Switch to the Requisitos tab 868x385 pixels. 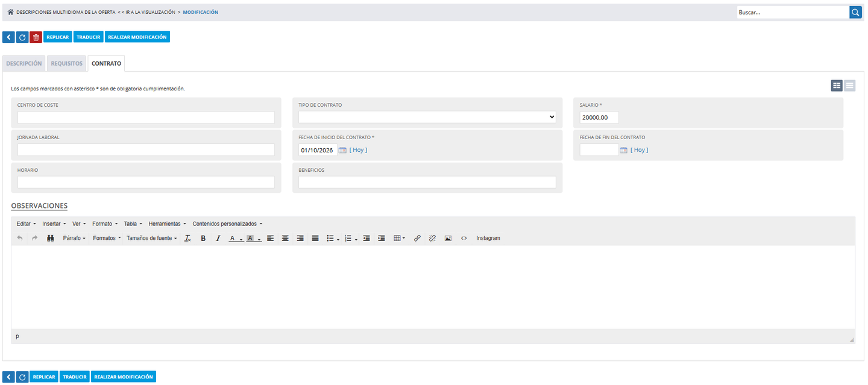[x=67, y=63]
